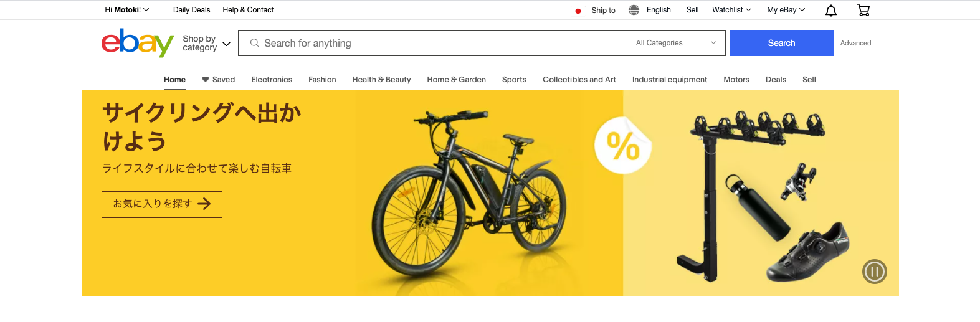Viewport: 980px width, 322px height.
Task: Expand the My eBay menu
Action: tap(786, 10)
